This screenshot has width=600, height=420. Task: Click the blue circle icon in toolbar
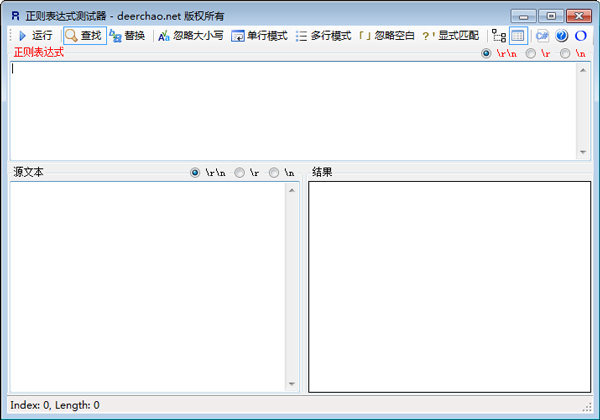(x=580, y=36)
